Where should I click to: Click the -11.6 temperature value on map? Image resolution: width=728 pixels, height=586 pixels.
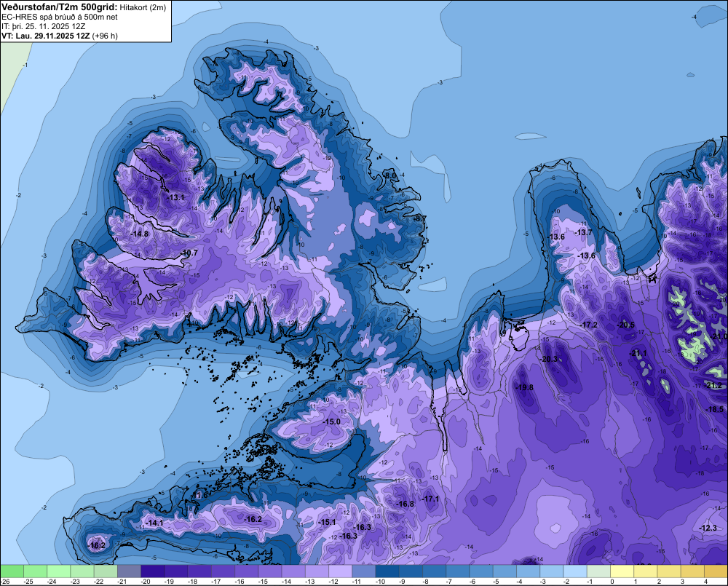[x=201, y=496]
